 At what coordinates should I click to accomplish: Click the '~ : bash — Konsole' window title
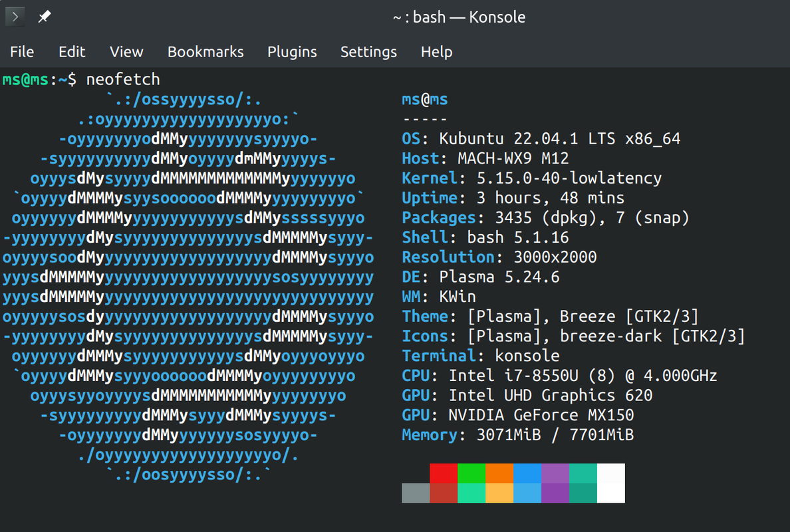click(459, 17)
